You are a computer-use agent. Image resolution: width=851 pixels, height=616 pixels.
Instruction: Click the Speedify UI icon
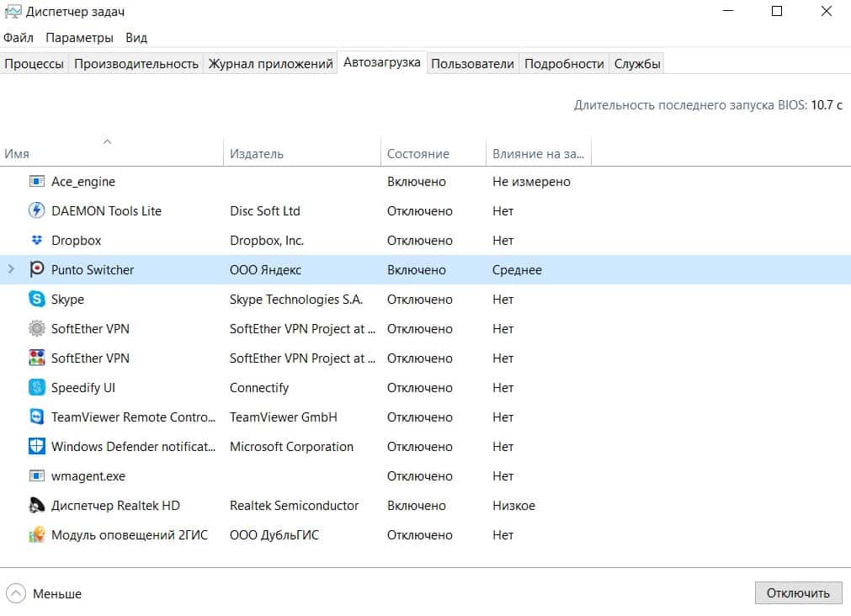[36, 387]
